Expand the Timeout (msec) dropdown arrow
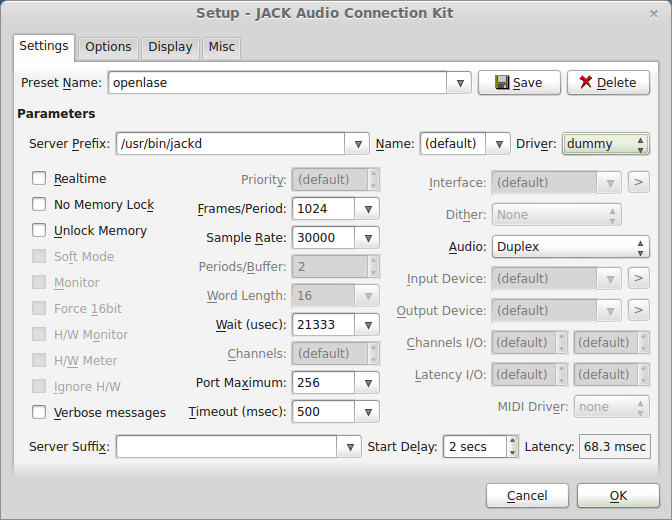This screenshot has height=520, width=672. (367, 412)
